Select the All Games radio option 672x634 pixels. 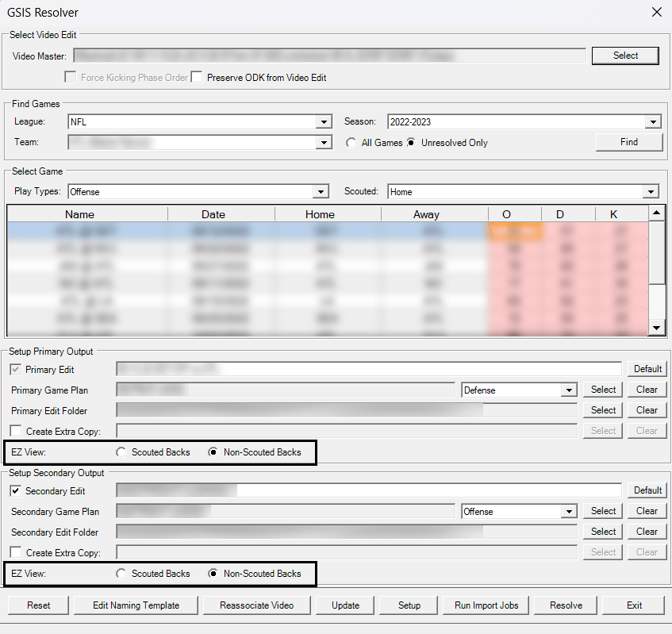[x=351, y=143]
